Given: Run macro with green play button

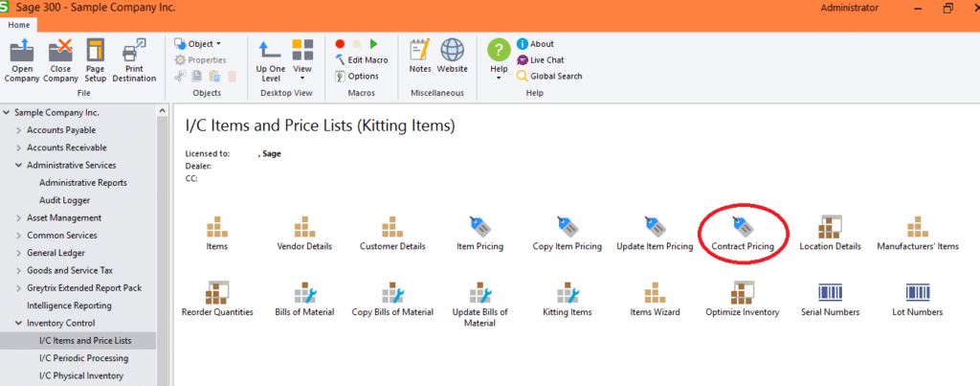Looking at the screenshot, I should [x=374, y=44].
